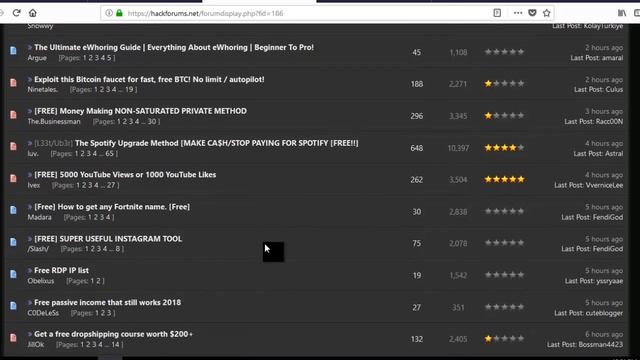Go to page 30 of Money Making thread
This screenshot has width=640, height=360.
point(152,121)
